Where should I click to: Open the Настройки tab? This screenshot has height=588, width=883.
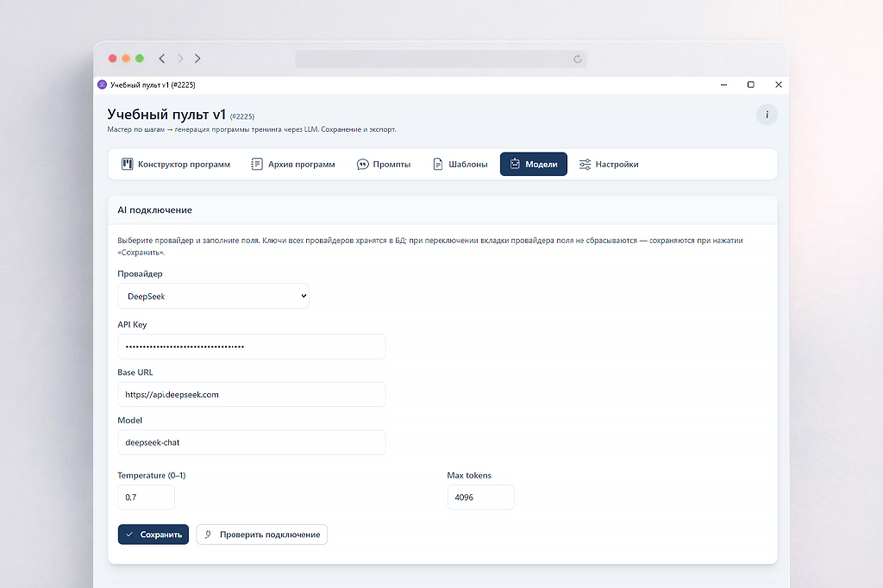609,164
